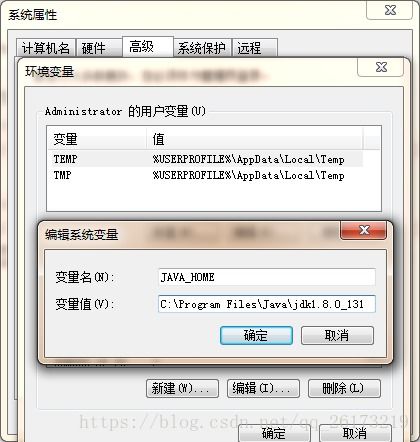Click the 删除(L) button

[x=344, y=389]
